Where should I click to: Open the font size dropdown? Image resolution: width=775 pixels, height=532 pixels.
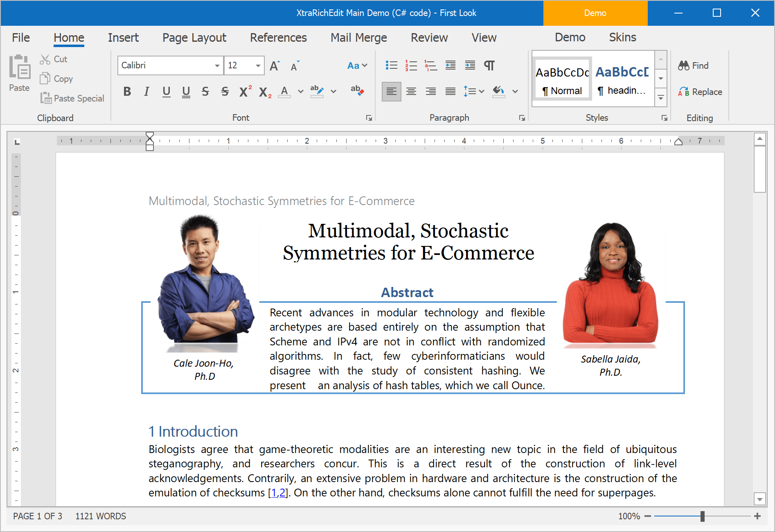(258, 65)
